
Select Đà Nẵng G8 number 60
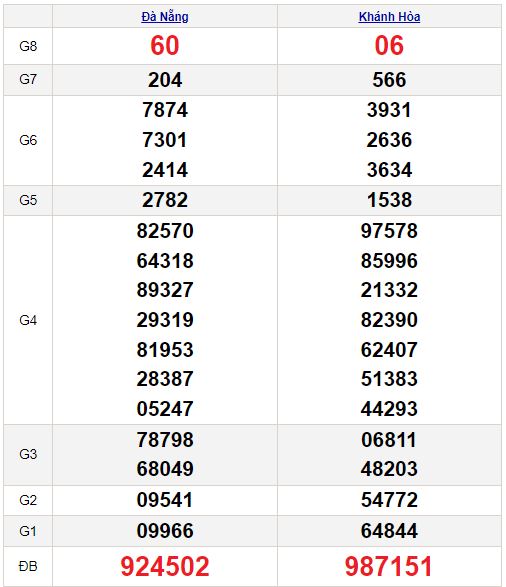coord(165,46)
